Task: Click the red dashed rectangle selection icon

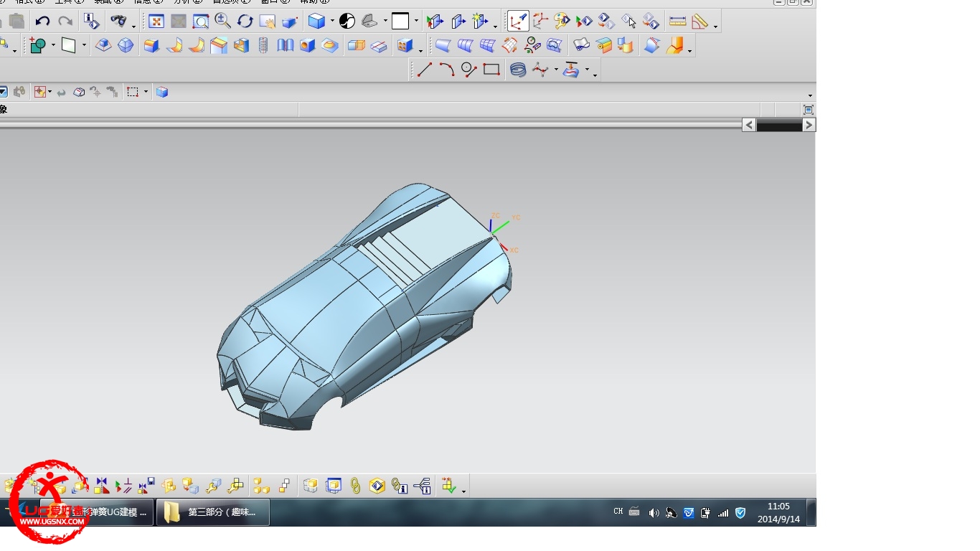Action: click(132, 92)
